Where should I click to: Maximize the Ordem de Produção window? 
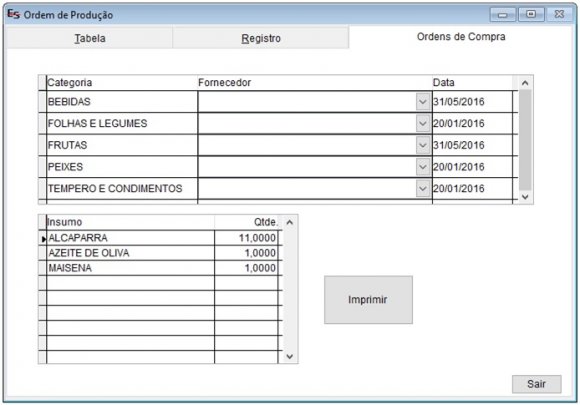[x=531, y=14]
